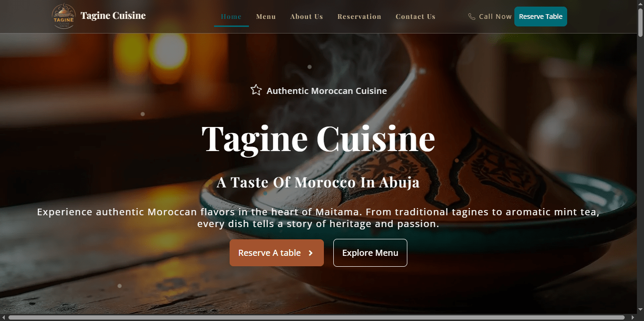Image resolution: width=644 pixels, height=321 pixels.
Task: Click the Reserve Table header button
Action: (541, 16)
